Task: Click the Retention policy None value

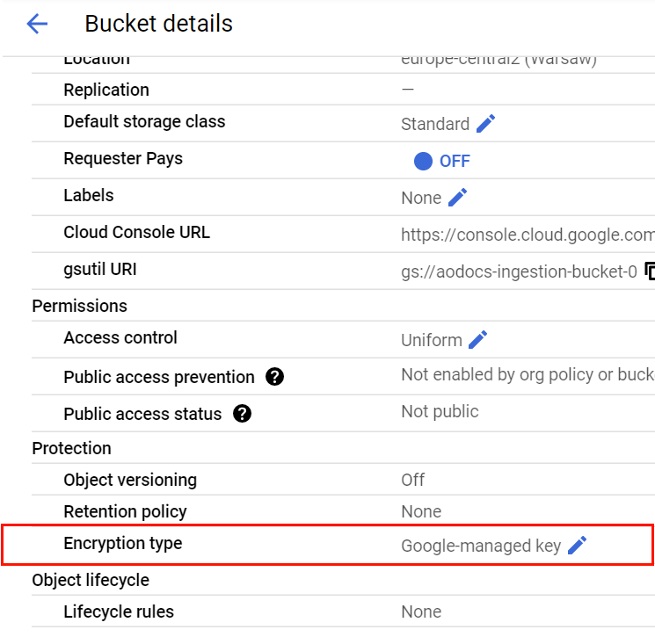Action: (421, 511)
